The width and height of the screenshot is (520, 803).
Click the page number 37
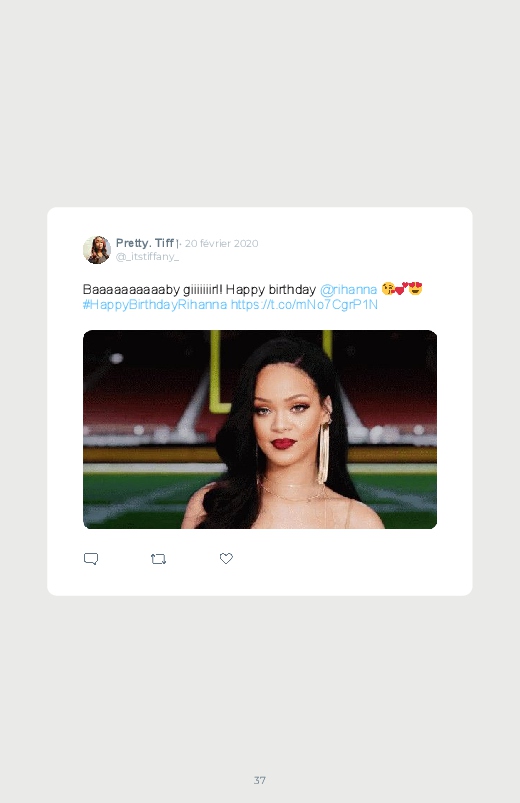pyautogui.click(x=260, y=780)
